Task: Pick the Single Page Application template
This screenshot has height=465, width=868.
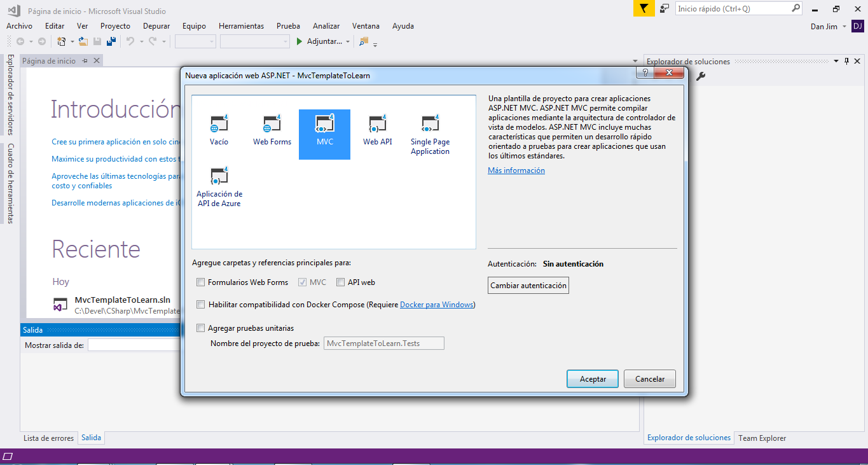Action: click(430, 134)
